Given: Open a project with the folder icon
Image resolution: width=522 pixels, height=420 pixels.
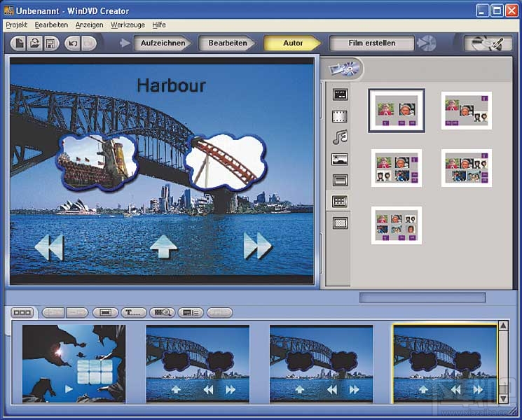Looking at the screenshot, I should pyautogui.click(x=34, y=43).
